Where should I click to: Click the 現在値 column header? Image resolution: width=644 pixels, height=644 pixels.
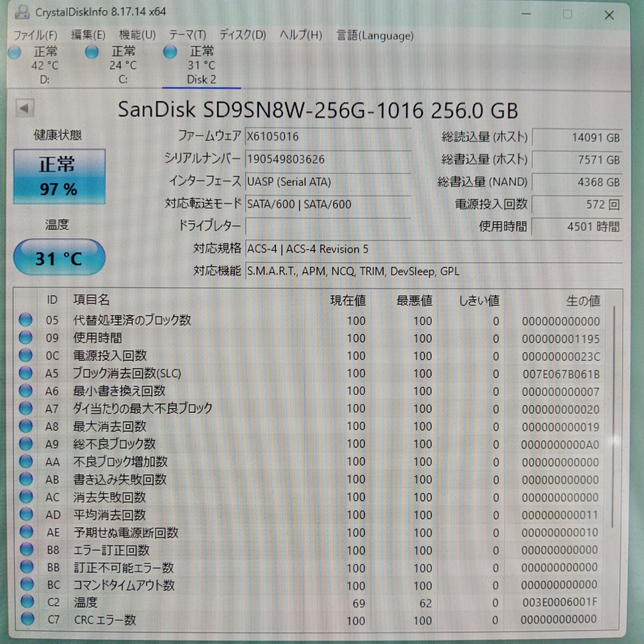click(x=348, y=301)
